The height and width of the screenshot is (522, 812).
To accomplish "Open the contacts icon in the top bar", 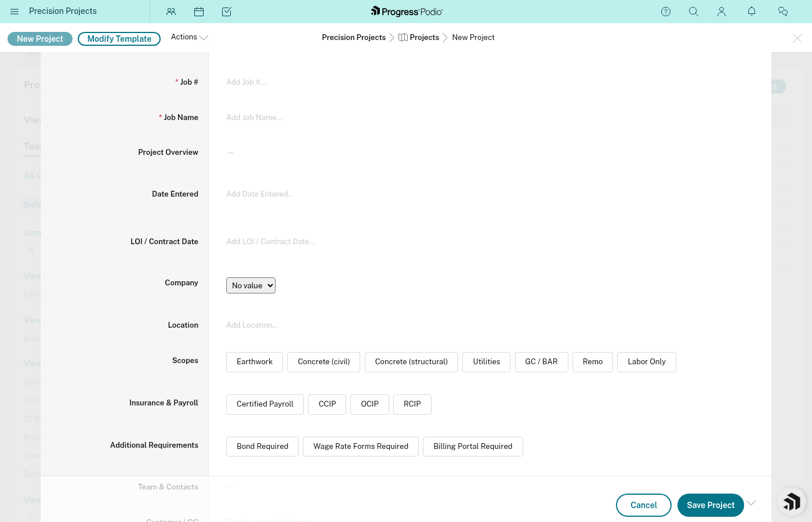I will coord(171,12).
